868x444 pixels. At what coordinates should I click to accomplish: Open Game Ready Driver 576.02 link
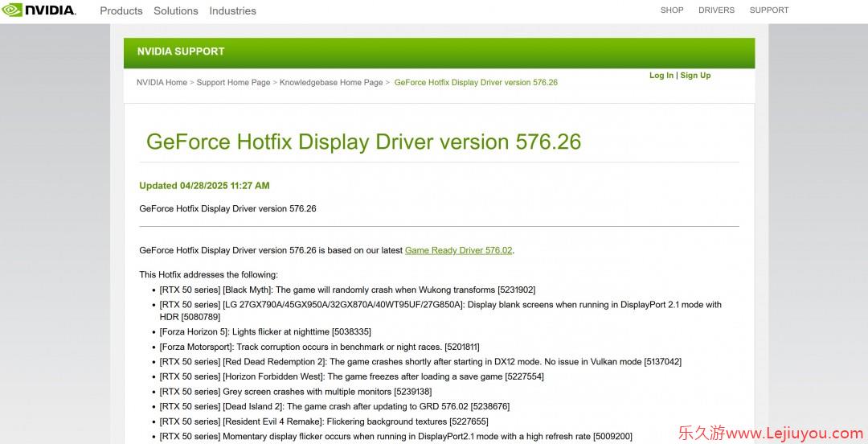[459, 250]
